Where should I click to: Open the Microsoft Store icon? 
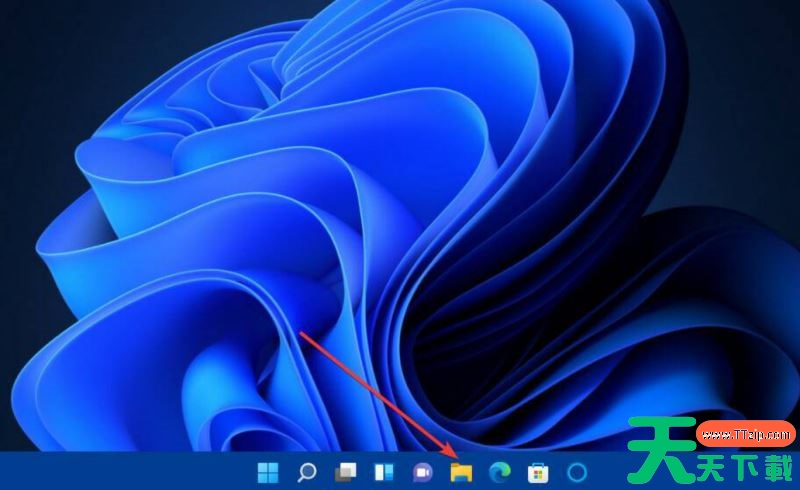[538, 473]
